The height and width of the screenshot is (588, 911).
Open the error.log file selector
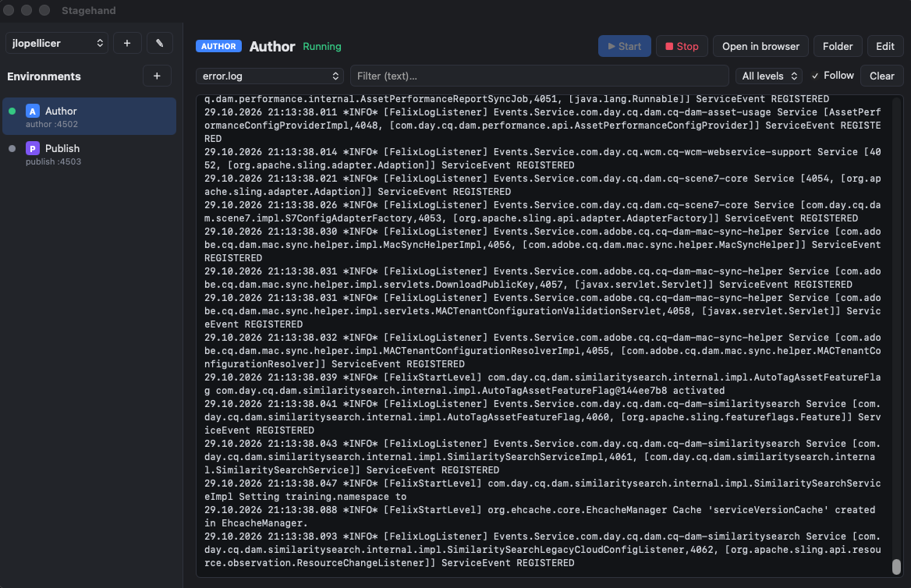tap(270, 76)
